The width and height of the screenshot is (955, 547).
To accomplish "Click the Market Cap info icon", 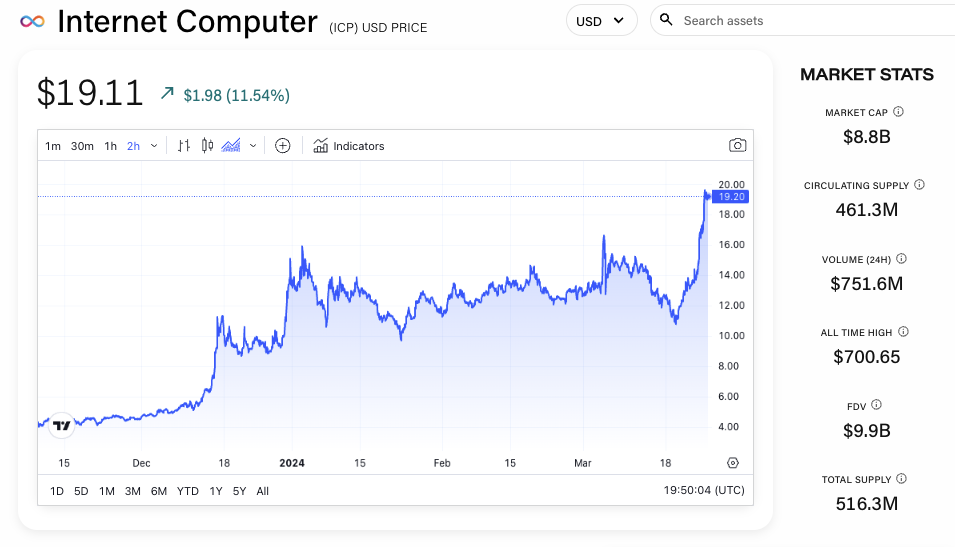I will click(x=898, y=112).
